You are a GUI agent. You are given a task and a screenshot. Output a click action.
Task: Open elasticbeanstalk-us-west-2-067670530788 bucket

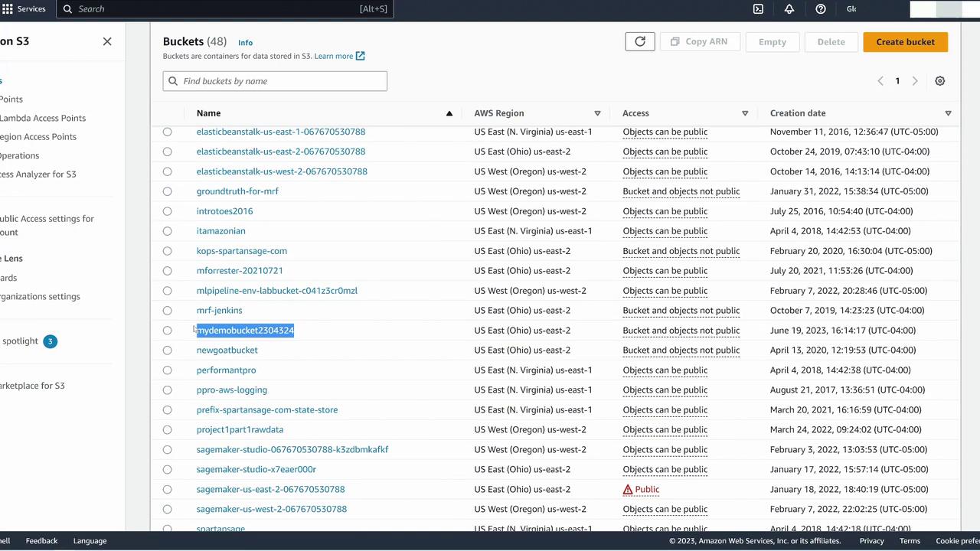[282, 171]
